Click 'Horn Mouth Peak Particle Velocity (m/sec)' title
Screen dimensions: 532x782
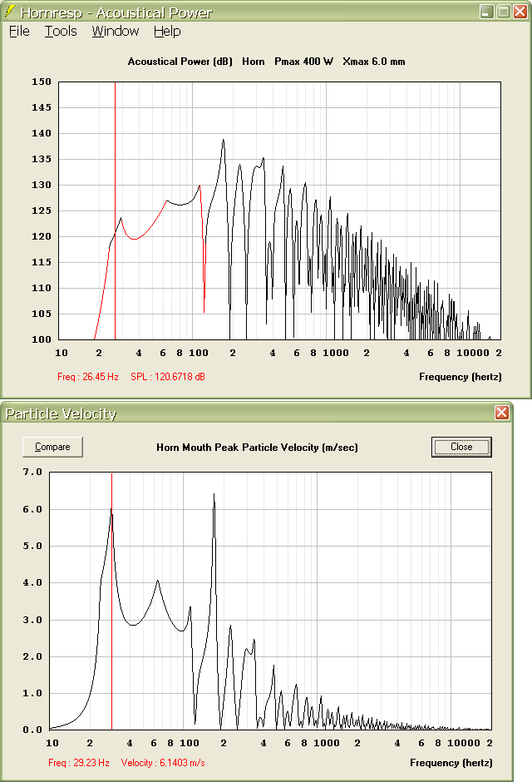coord(257,448)
